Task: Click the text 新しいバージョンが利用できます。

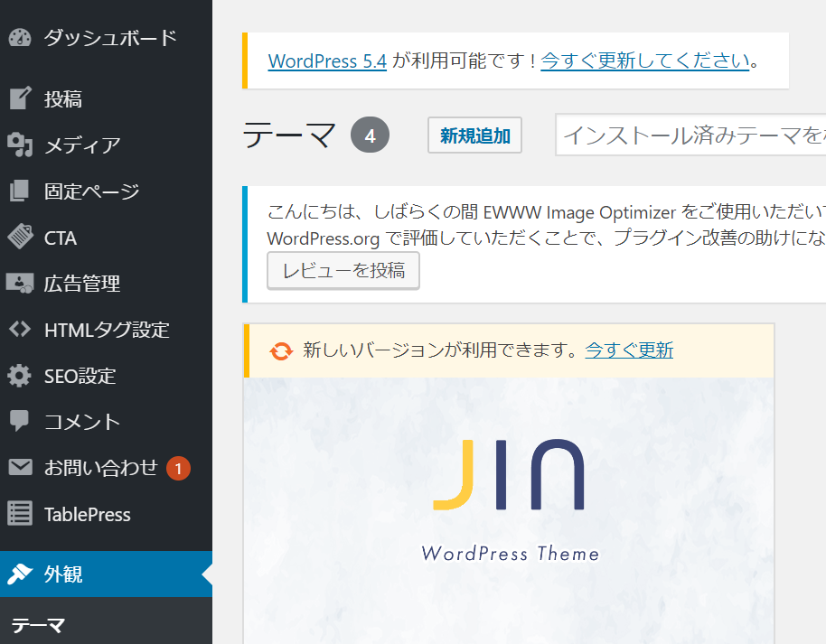Action: (x=441, y=350)
